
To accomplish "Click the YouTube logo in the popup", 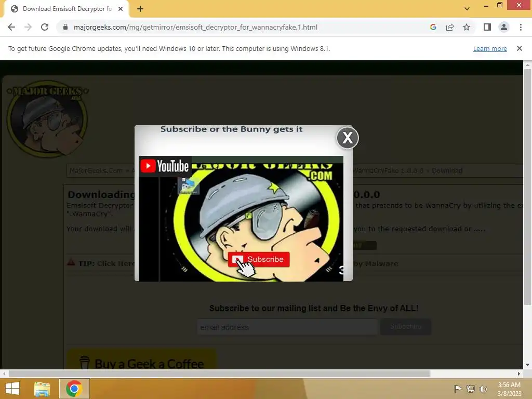I will (165, 166).
